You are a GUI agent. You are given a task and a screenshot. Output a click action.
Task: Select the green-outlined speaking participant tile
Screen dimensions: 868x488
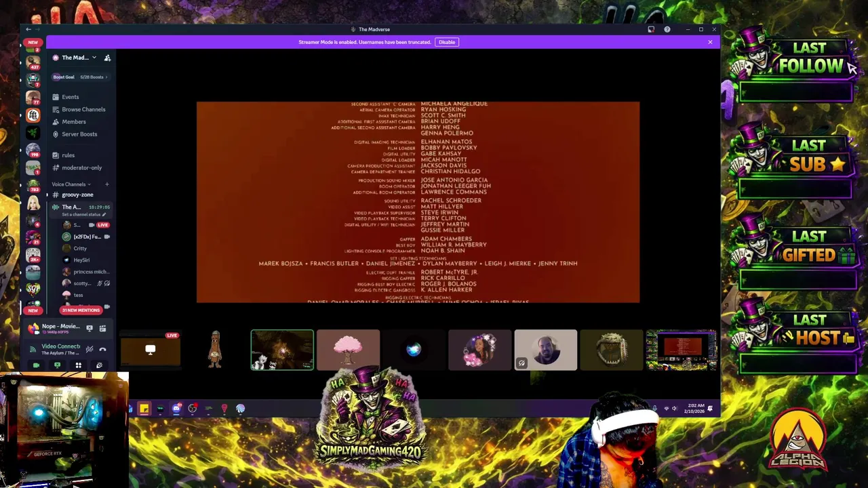282,350
